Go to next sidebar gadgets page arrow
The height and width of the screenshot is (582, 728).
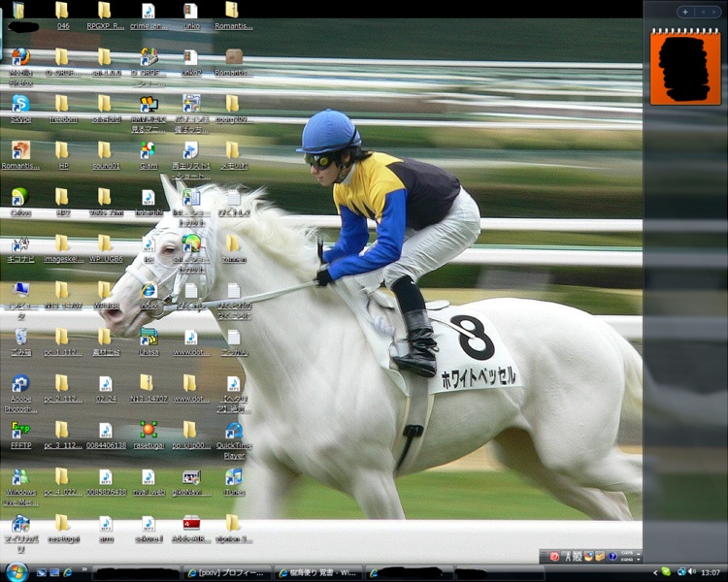pyautogui.click(x=714, y=12)
